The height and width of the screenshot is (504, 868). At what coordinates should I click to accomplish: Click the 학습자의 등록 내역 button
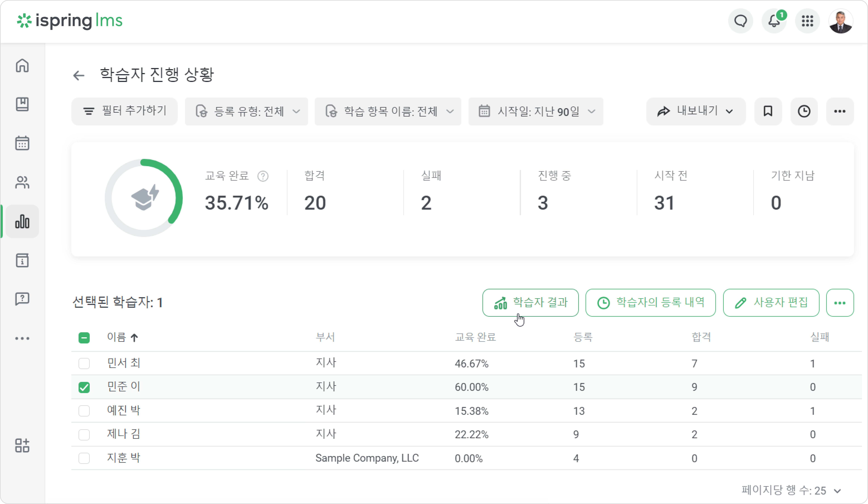click(x=651, y=303)
